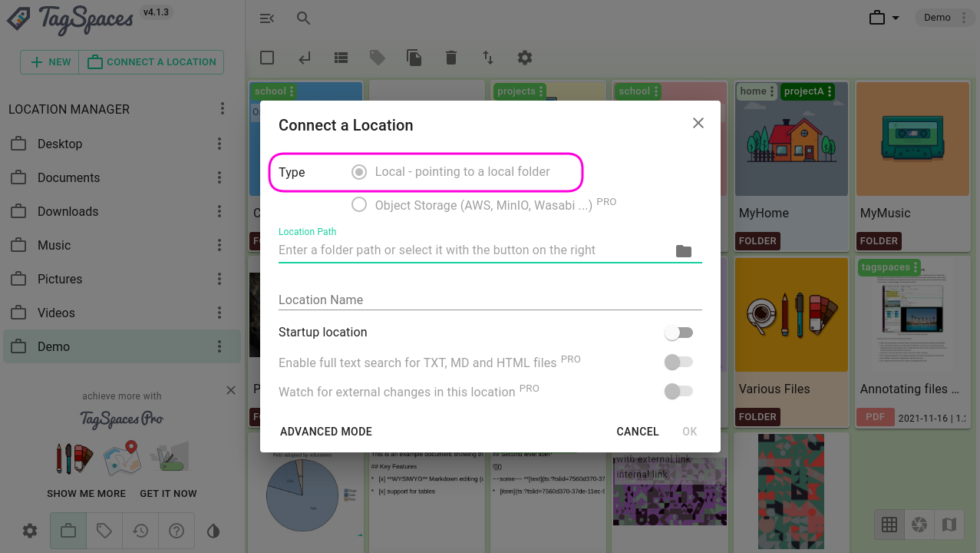Open the tag library tab icon
Image resolution: width=980 pixels, height=553 pixels.
[x=104, y=531]
